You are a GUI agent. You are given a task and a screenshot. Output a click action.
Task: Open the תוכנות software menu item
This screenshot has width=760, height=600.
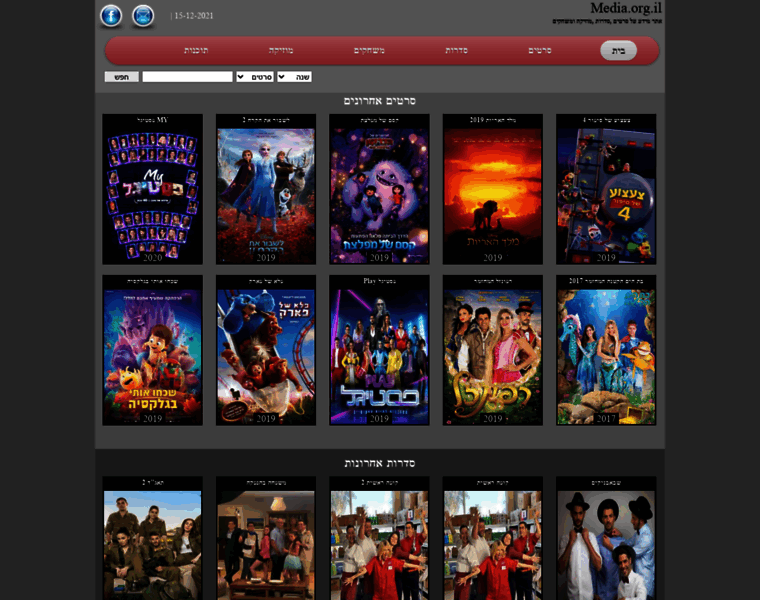[196, 50]
